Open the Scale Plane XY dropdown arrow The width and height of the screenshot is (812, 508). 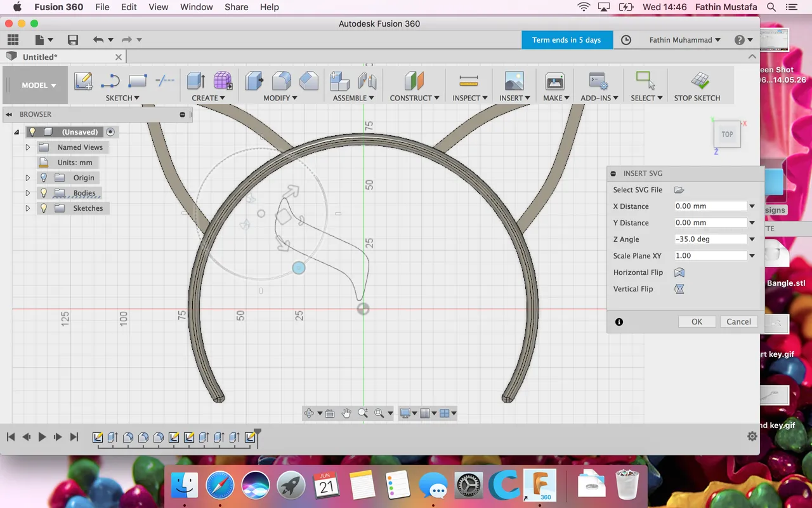coord(752,256)
